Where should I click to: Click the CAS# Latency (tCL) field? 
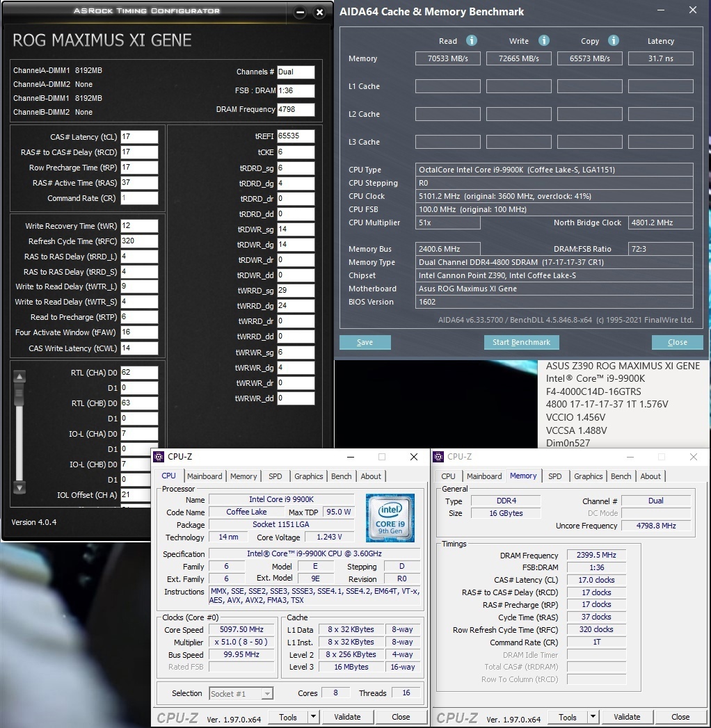(x=139, y=137)
